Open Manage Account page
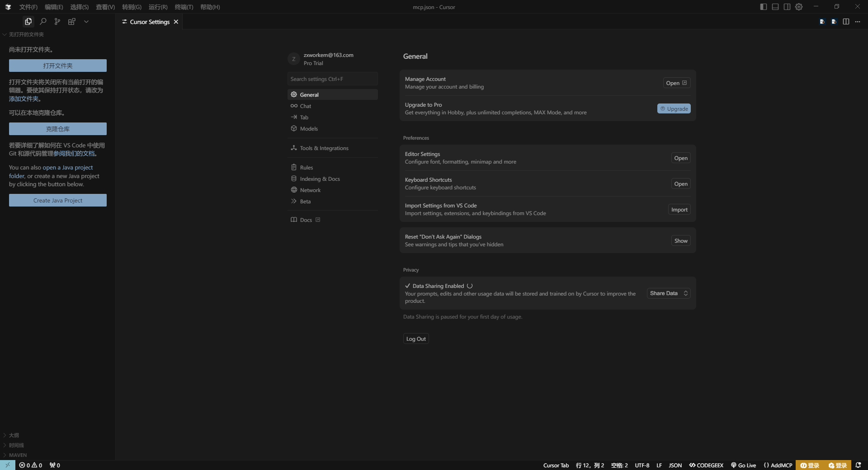 [677, 83]
